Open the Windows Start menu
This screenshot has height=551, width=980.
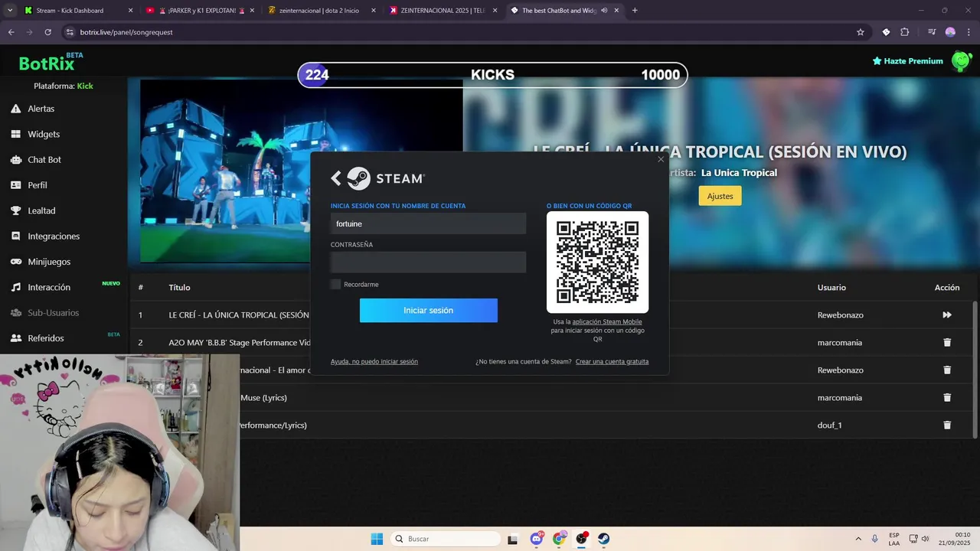click(377, 539)
